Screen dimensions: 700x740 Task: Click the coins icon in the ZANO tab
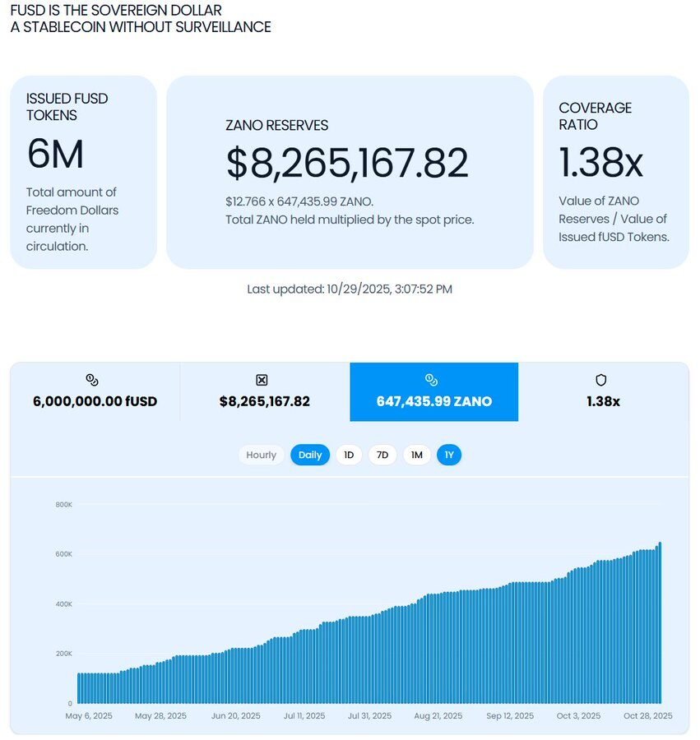click(431, 380)
